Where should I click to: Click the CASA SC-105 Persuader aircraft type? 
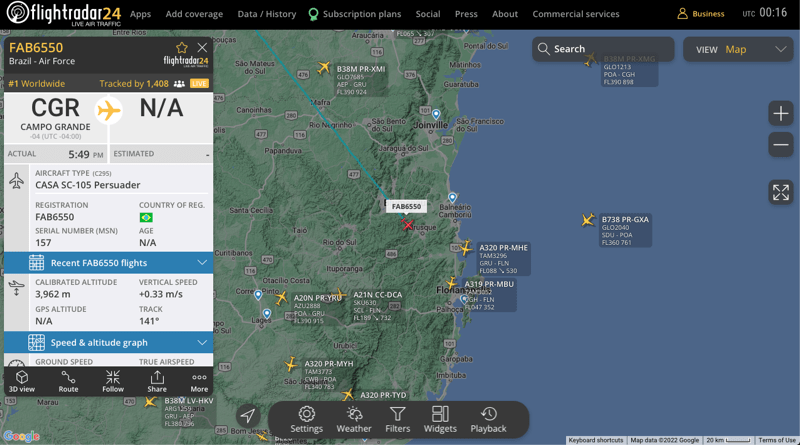coord(88,185)
